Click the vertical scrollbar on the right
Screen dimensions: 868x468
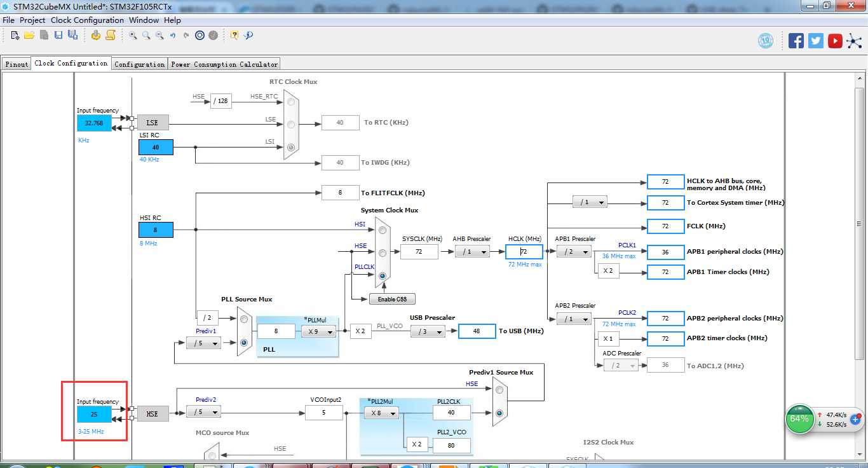(859, 224)
